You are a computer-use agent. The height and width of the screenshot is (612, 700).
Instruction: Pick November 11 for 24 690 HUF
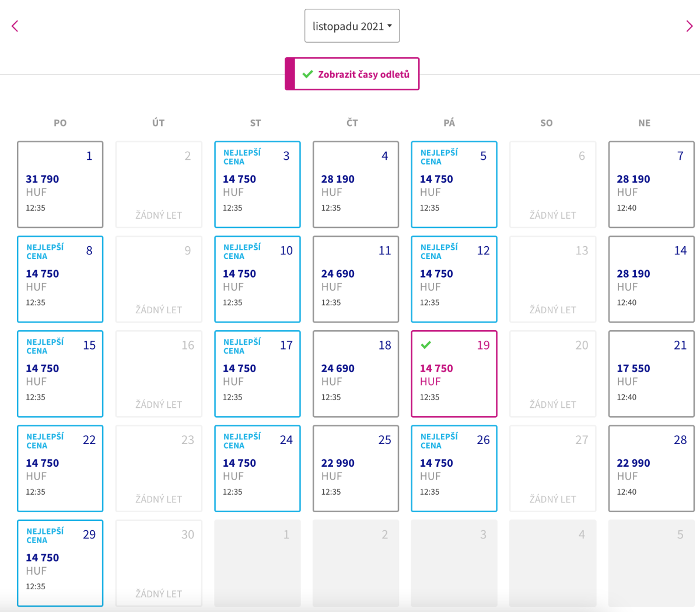[356, 279]
